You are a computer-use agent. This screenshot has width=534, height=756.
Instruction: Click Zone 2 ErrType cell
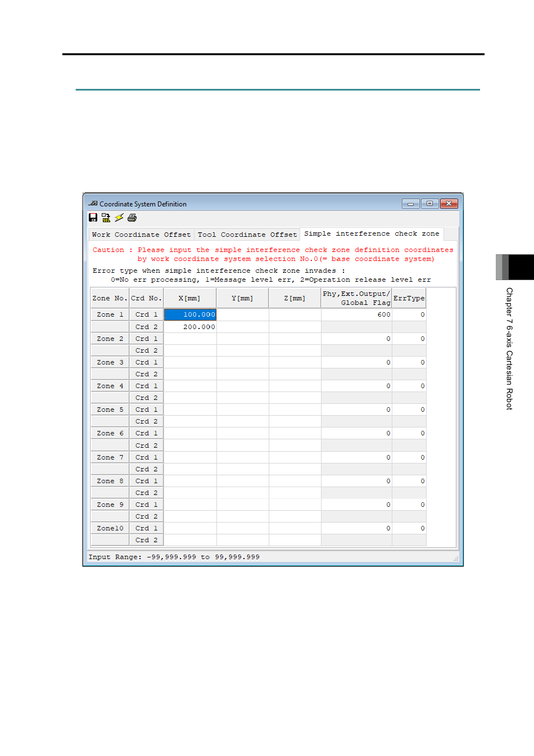tap(409, 339)
